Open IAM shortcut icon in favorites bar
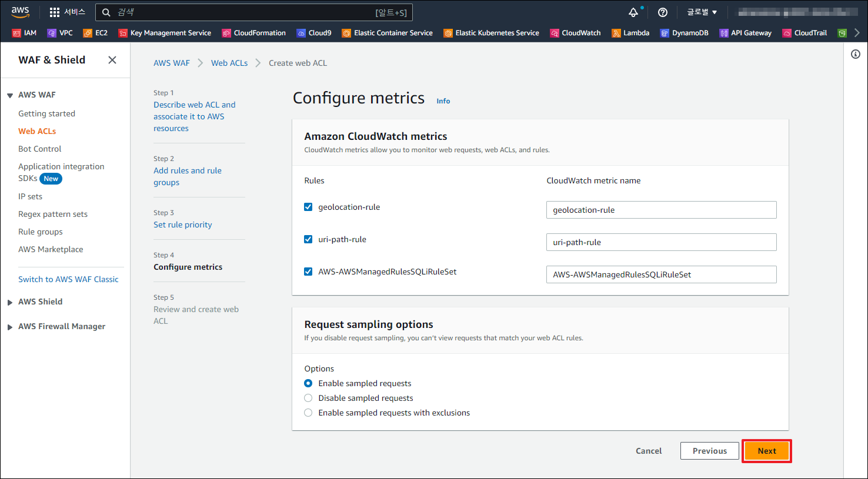 [x=16, y=33]
